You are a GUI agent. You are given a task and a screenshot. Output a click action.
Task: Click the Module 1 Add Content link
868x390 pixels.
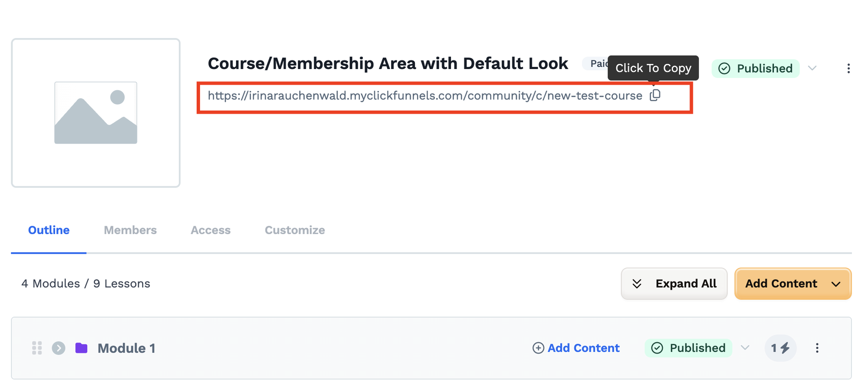tap(576, 348)
